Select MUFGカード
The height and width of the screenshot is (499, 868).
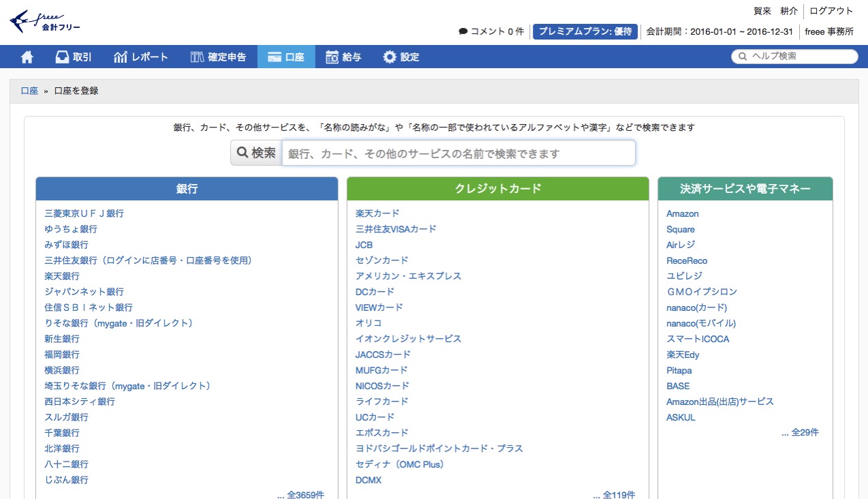382,370
